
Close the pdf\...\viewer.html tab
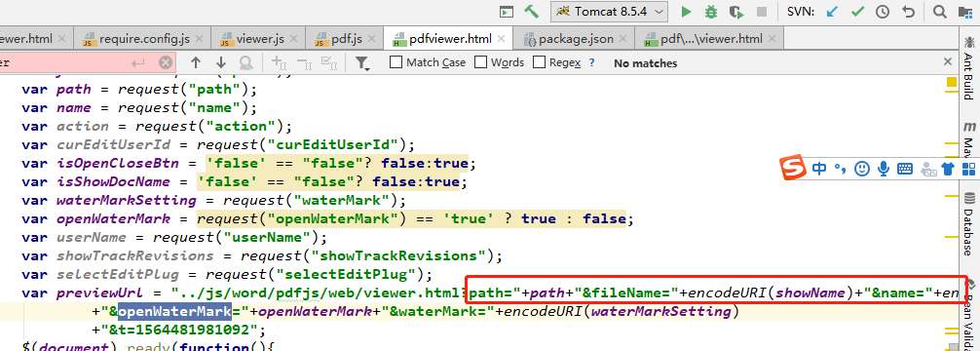(773, 39)
